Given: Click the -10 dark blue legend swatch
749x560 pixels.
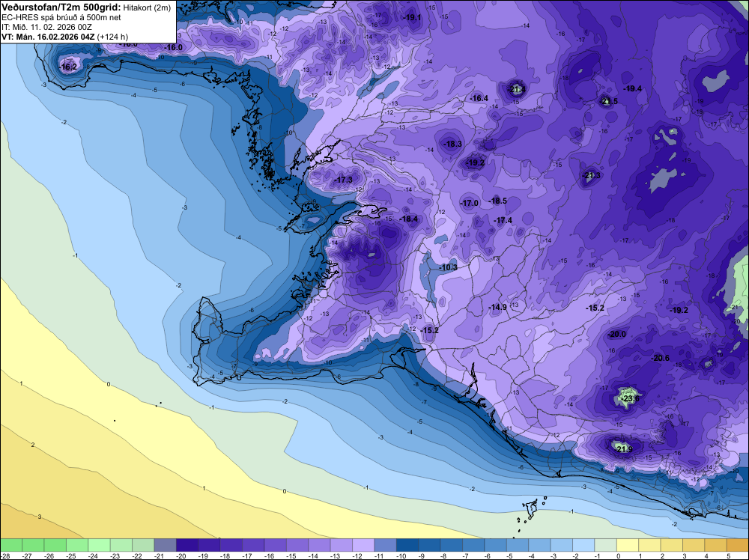Looking at the screenshot, I should pos(407,545).
